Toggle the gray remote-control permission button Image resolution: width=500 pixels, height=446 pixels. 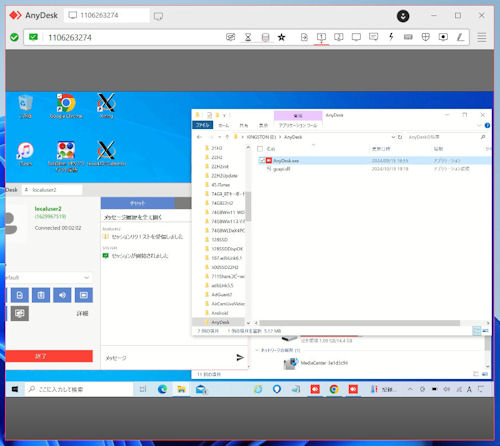20,314
